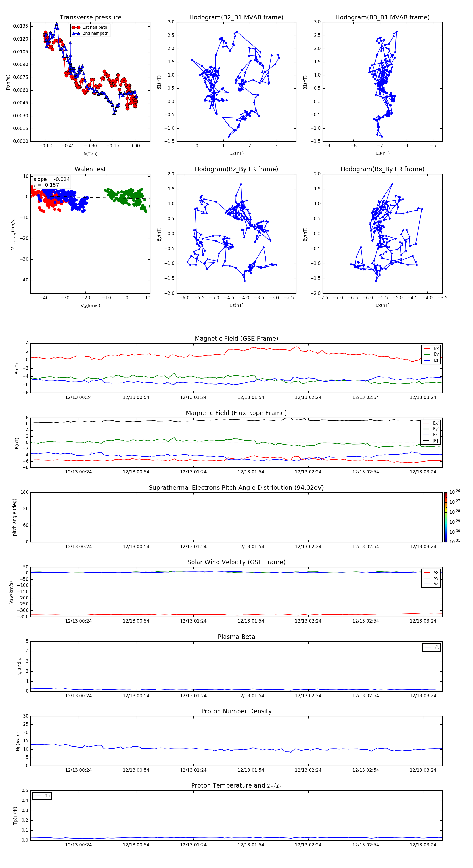Click the "B2(nT)" x-axis label
Screen dimensions: 473x868
tap(236, 154)
